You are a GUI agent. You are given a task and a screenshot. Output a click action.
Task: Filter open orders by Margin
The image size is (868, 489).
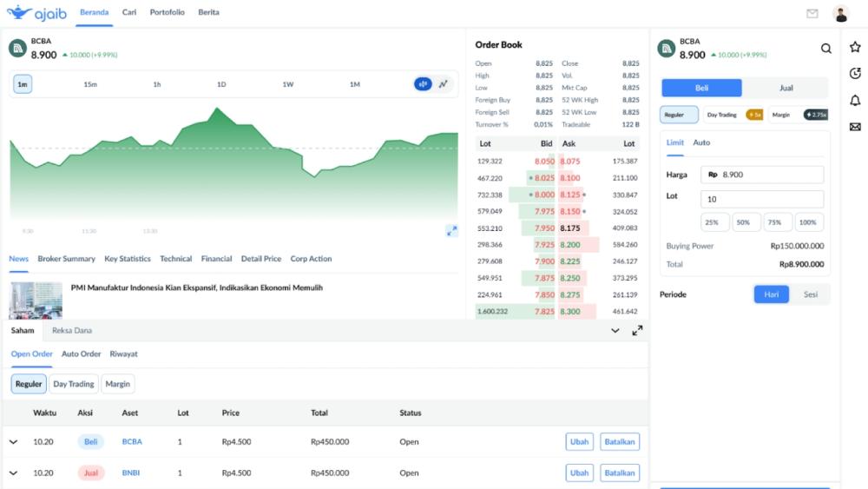coord(118,384)
